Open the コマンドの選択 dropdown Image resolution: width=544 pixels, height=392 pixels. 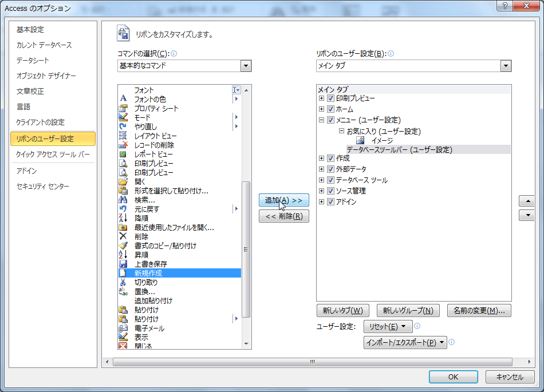coord(246,66)
